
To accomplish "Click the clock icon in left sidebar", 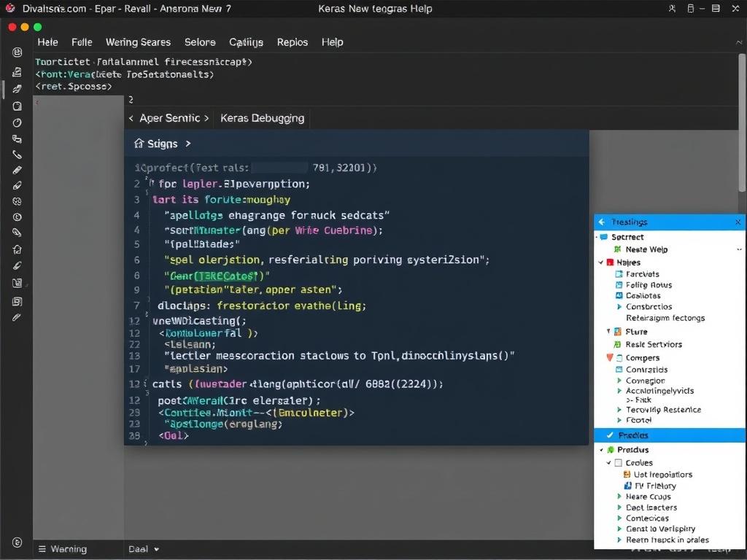I will (18, 217).
